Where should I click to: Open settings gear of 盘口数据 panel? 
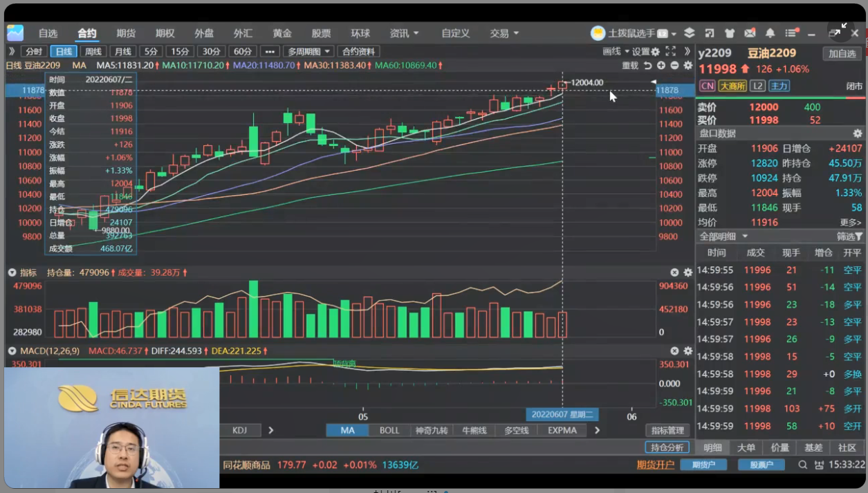coord(858,133)
